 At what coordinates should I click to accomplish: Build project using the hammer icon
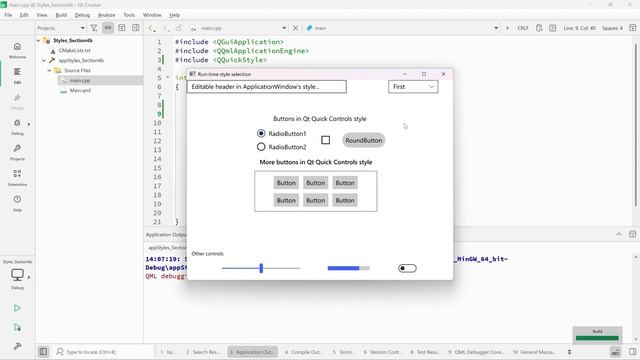17,346
